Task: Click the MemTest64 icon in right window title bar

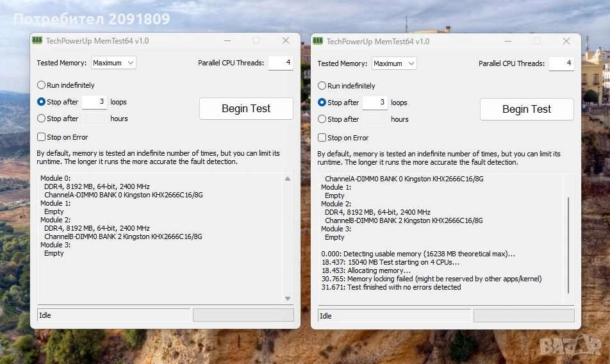Action: [318, 41]
